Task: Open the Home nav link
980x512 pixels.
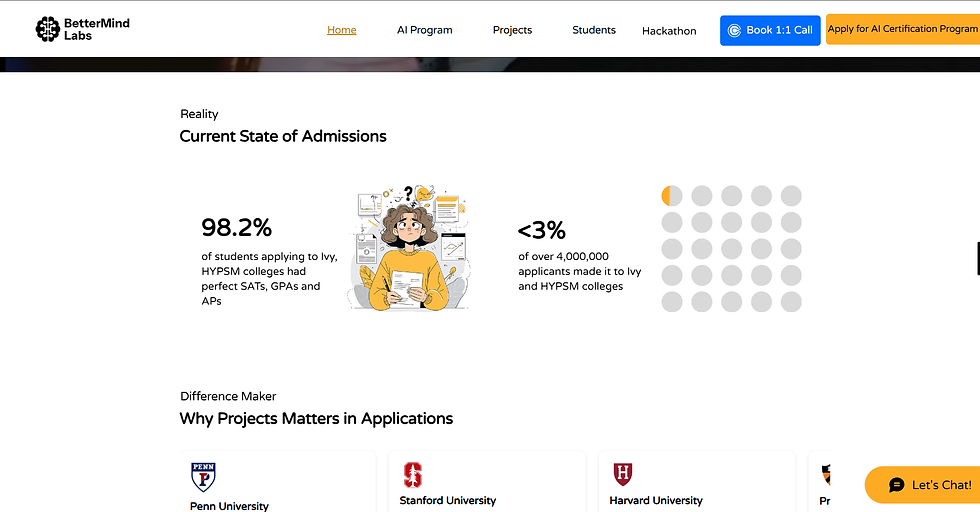Action: point(341,30)
